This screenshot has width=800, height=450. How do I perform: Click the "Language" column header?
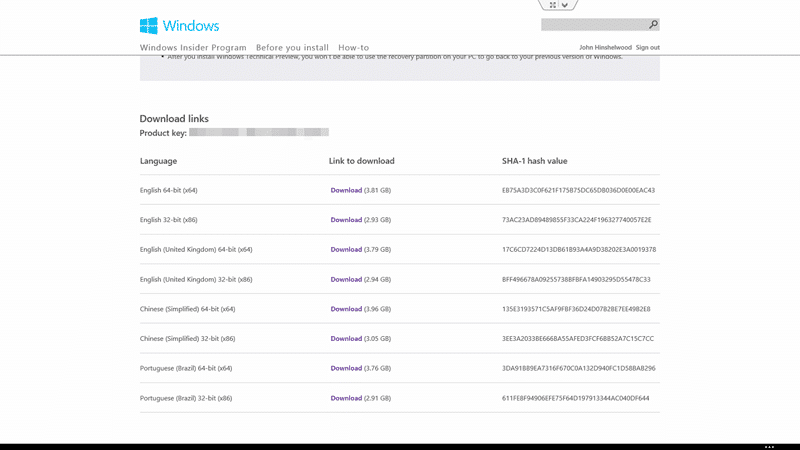click(x=158, y=161)
